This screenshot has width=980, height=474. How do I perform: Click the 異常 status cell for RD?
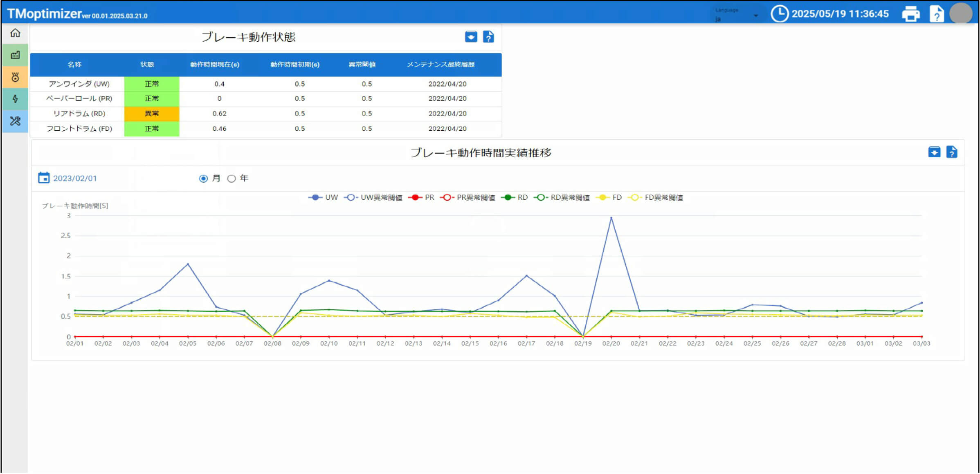[x=152, y=114]
